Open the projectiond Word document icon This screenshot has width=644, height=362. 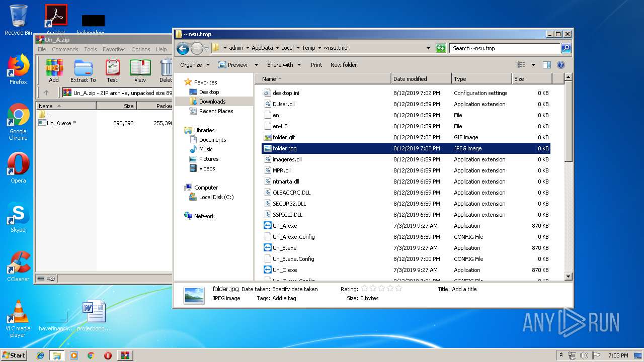click(94, 316)
